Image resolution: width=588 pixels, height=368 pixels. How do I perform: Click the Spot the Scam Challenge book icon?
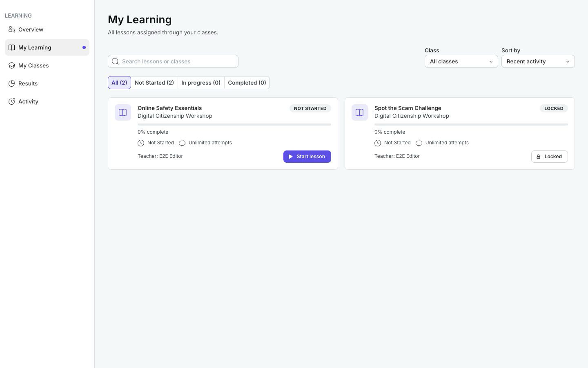pos(360,112)
